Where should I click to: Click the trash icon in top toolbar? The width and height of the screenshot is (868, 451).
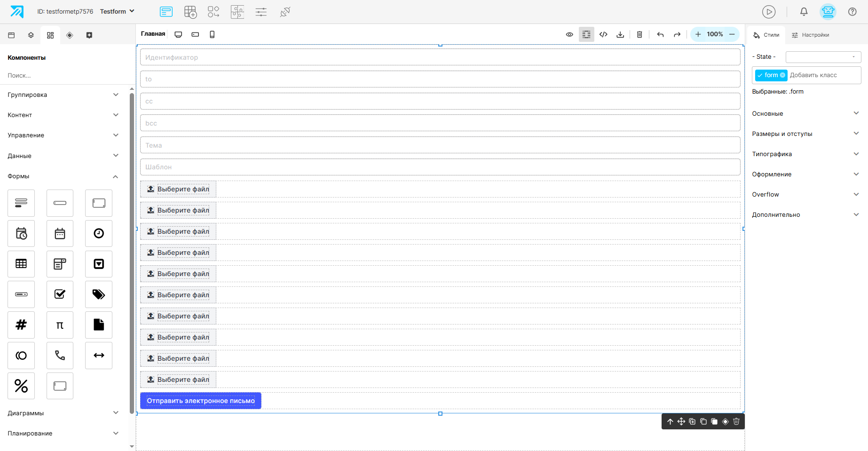point(639,34)
